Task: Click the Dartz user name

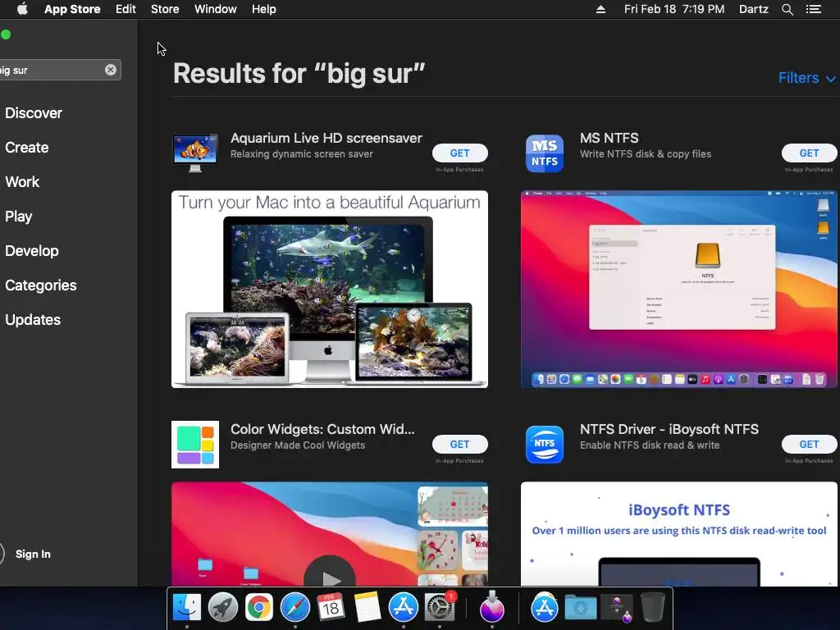Action: point(753,9)
